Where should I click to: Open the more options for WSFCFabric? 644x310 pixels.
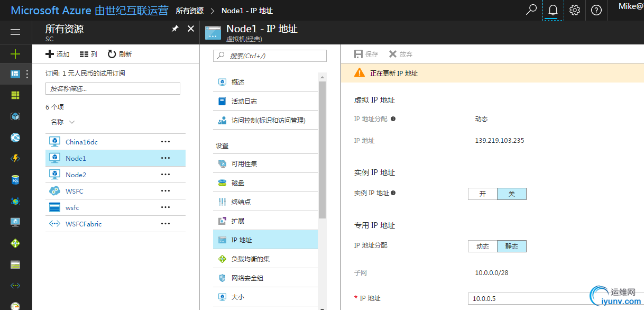point(165,224)
